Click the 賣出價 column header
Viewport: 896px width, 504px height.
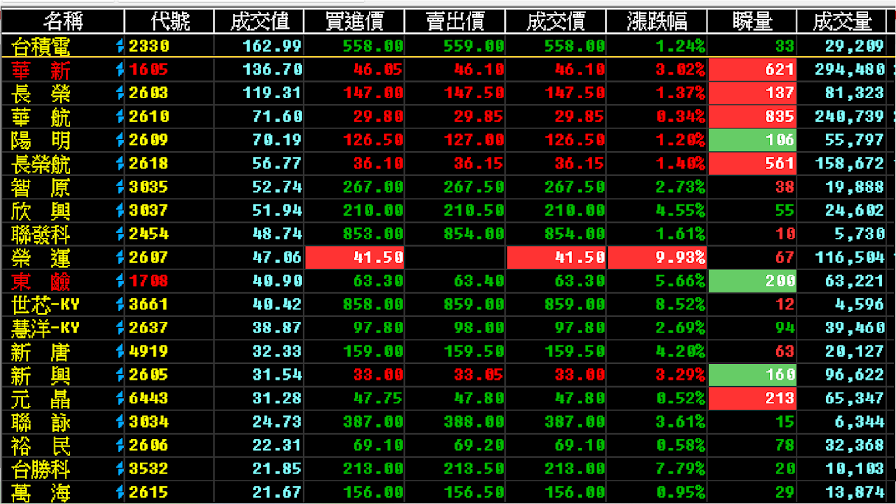tap(455, 22)
